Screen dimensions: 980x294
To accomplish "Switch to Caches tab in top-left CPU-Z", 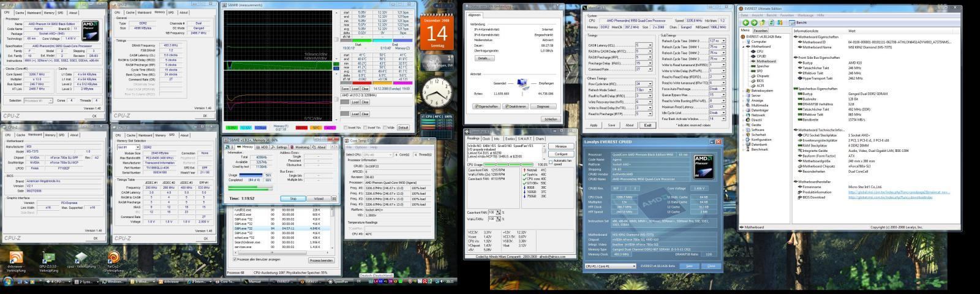I will coord(20,12).
